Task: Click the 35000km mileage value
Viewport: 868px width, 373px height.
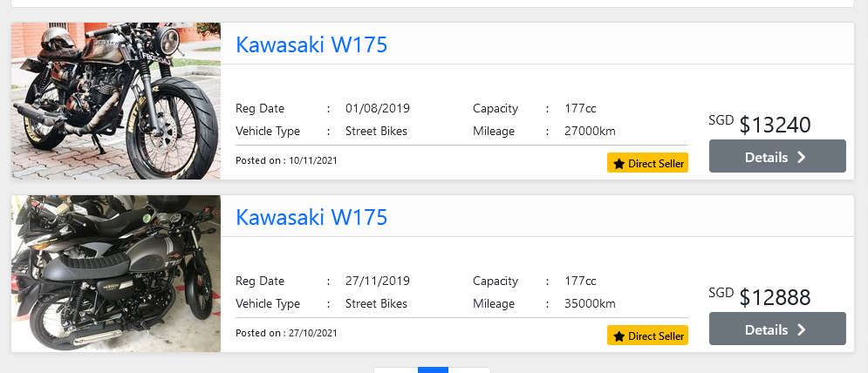Action: (590, 304)
